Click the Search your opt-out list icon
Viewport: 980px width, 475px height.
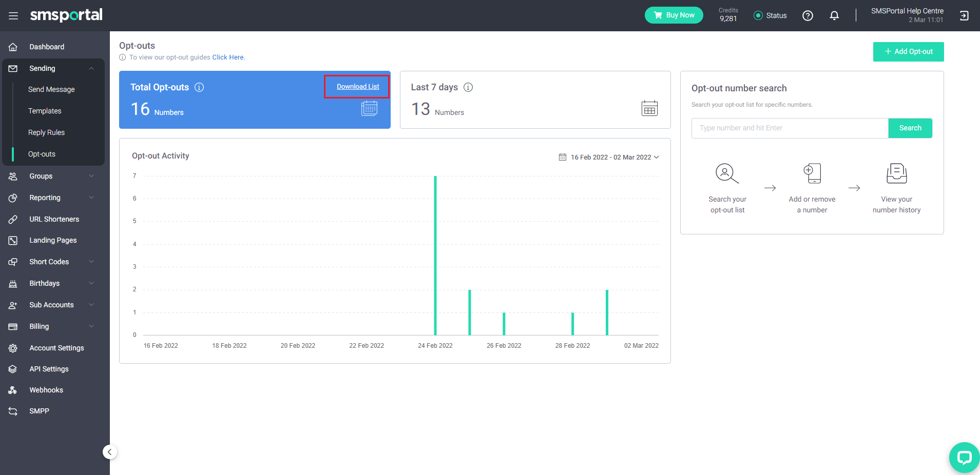(x=727, y=173)
